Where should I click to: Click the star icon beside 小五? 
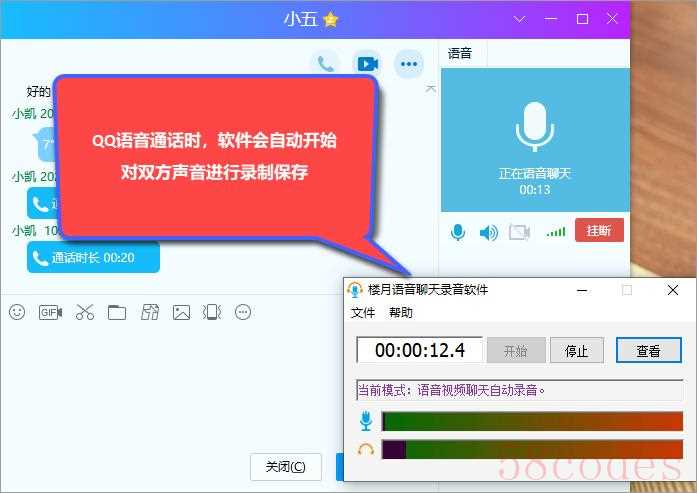coord(331,19)
